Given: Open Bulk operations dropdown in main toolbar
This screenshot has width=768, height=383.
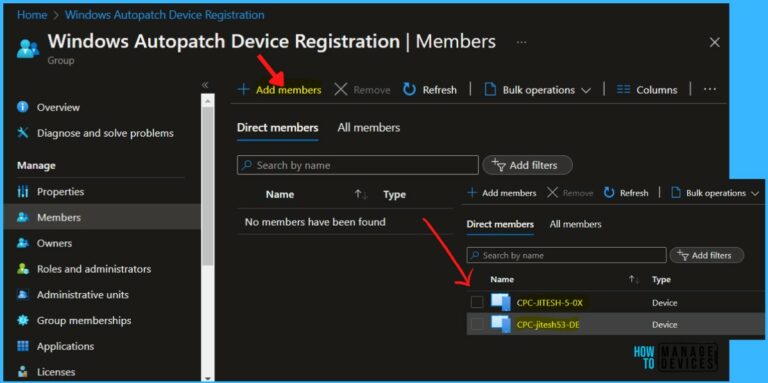Looking at the screenshot, I should (537, 90).
